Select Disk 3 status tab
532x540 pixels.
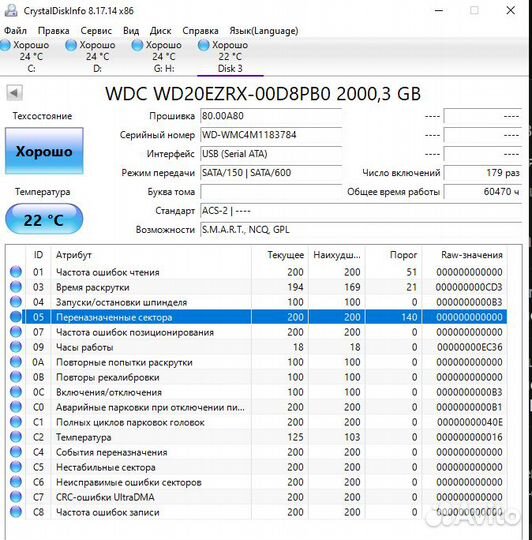[230, 56]
